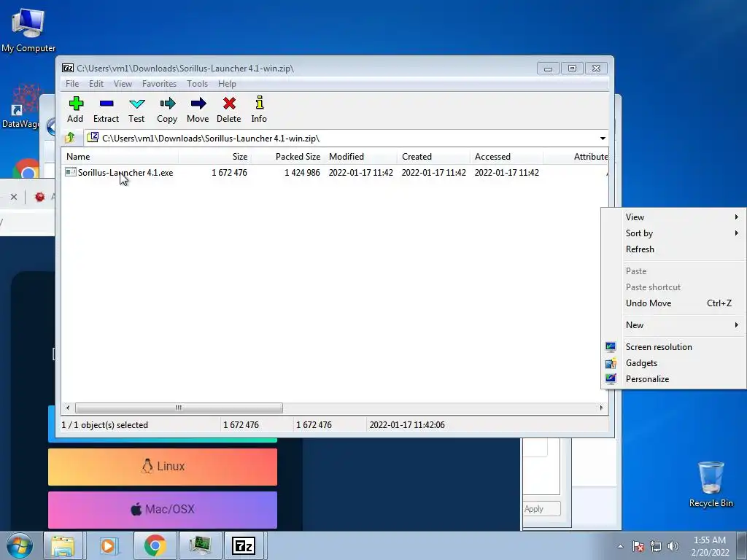Click the volume speaker tray icon
Image resolution: width=747 pixels, height=560 pixels.
pyautogui.click(x=673, y=546)
